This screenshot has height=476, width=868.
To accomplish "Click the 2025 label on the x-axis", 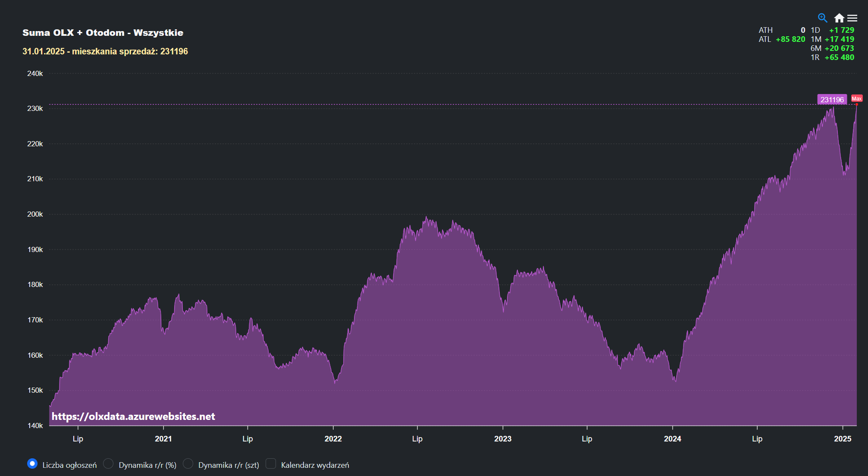I will 842,439.
